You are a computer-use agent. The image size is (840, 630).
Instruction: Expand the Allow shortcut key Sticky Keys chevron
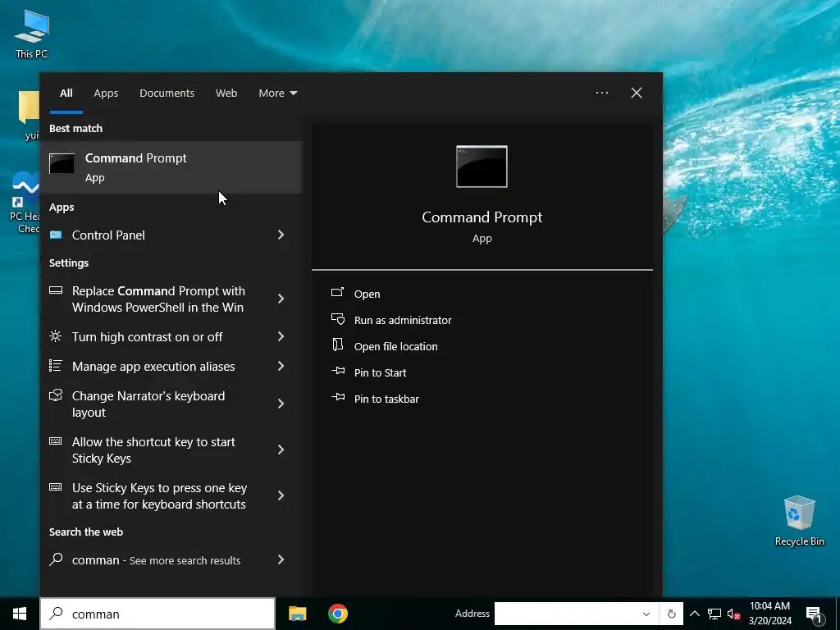[281, 450]
